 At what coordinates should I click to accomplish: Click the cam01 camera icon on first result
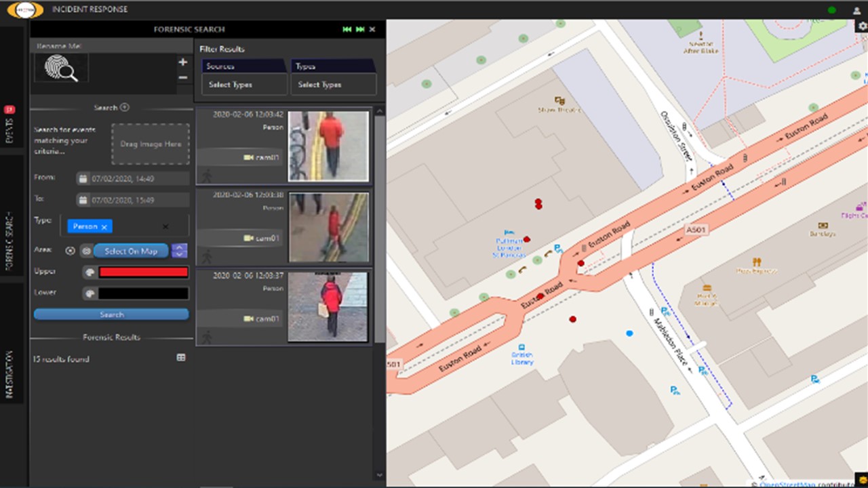point(248,157)
